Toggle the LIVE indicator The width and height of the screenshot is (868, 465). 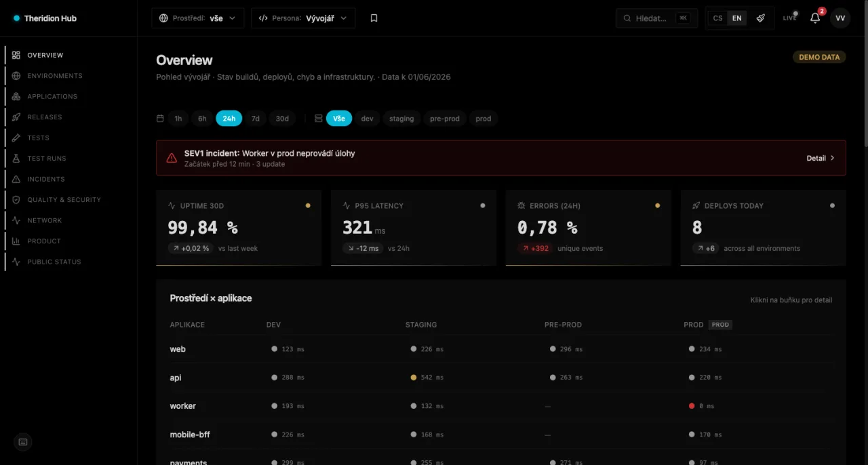click(x=790, y=18)
